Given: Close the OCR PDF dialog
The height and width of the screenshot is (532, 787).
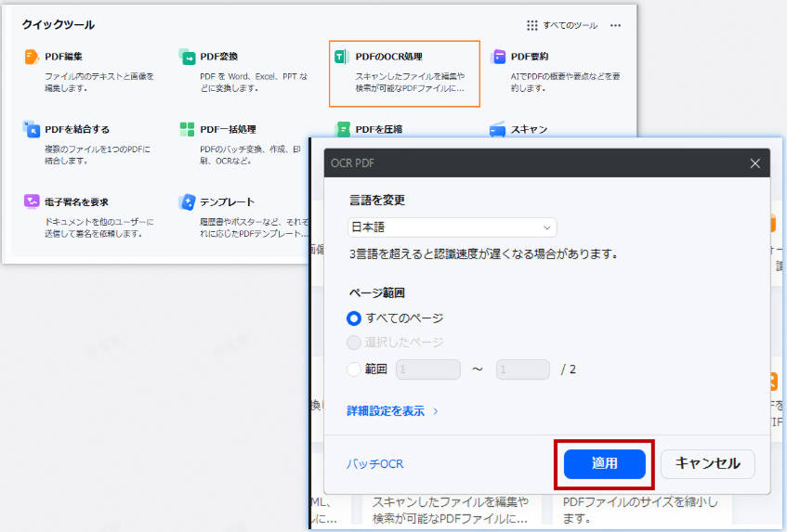Looking at the screenshot, I should coord(754,163).
